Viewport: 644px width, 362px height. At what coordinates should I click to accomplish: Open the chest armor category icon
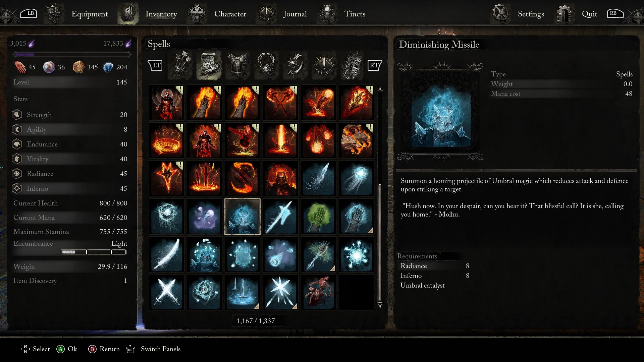(237, 65)
